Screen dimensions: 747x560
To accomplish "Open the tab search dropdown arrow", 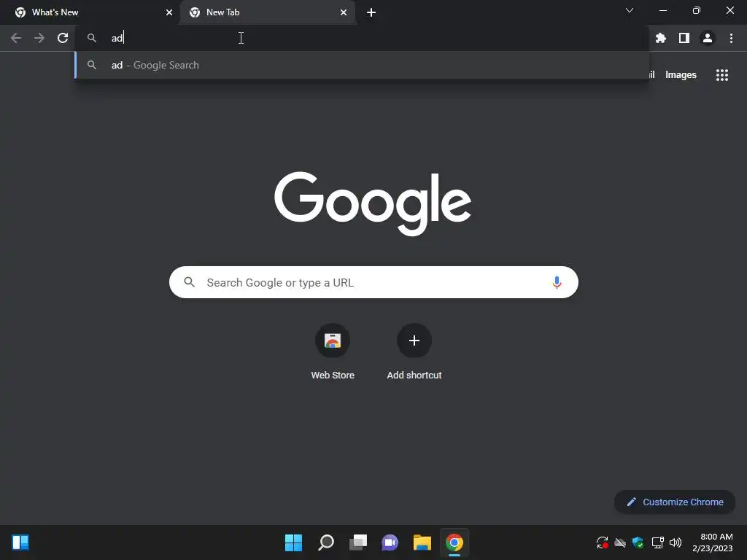I will point(630,10).
